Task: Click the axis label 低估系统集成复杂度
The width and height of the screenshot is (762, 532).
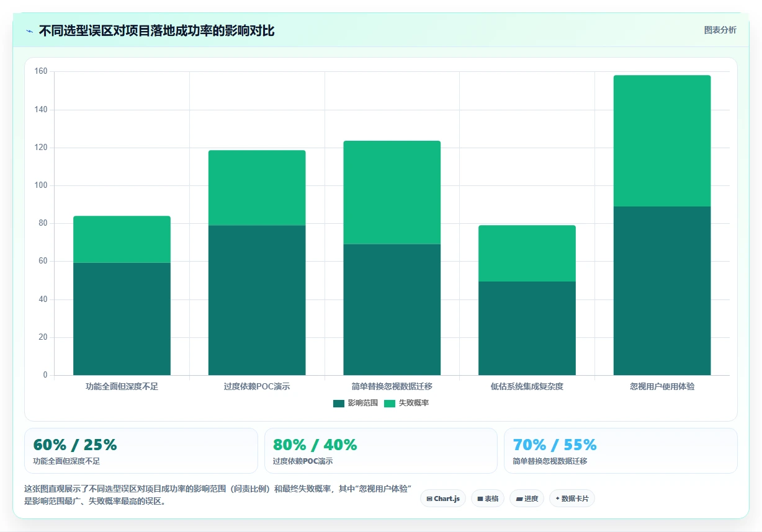Action: pos(527,386)
